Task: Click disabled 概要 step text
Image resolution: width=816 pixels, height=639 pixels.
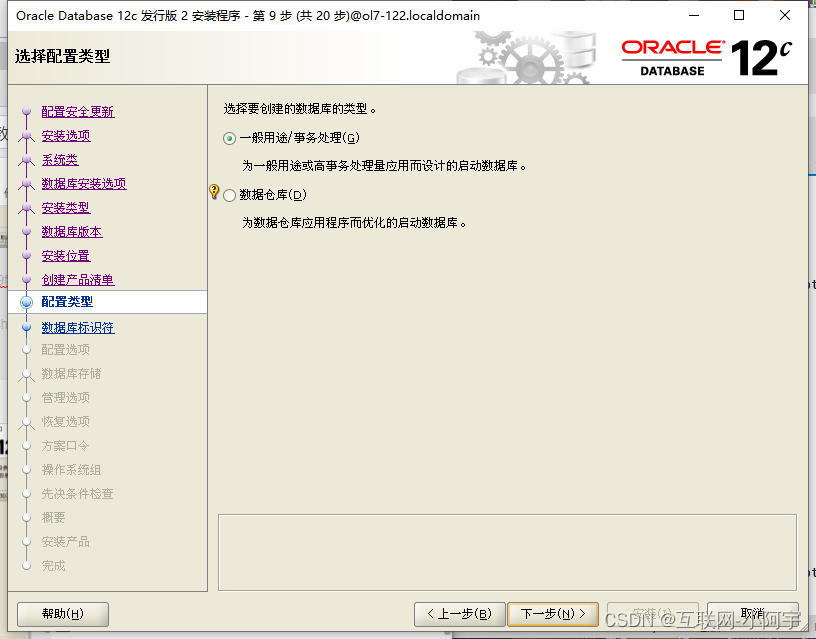Action: pos(54,517)
